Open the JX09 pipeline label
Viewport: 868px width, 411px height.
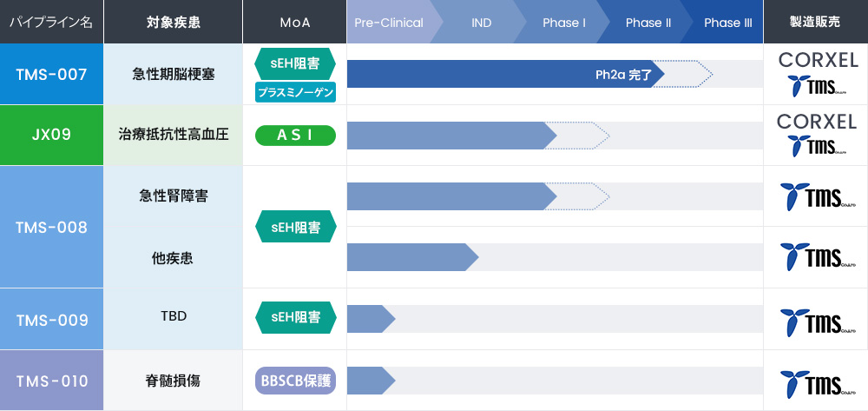51,135
